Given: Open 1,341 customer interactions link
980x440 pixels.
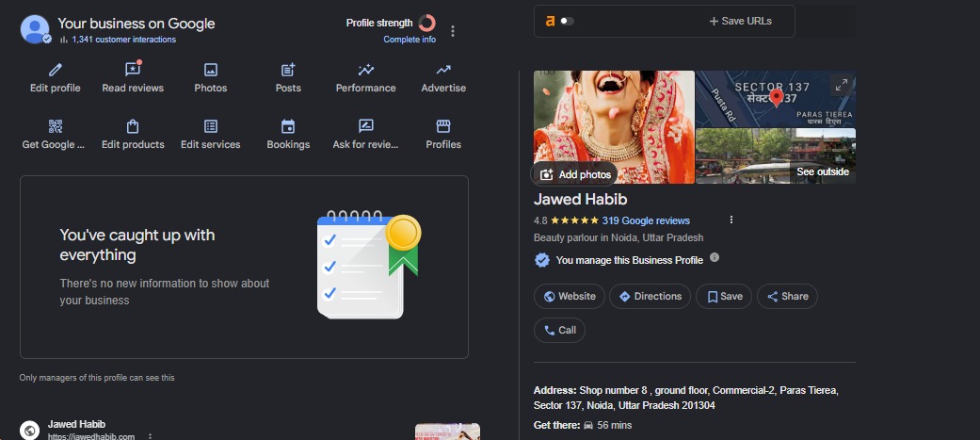Looking at the screenshot, I should 123,40.
